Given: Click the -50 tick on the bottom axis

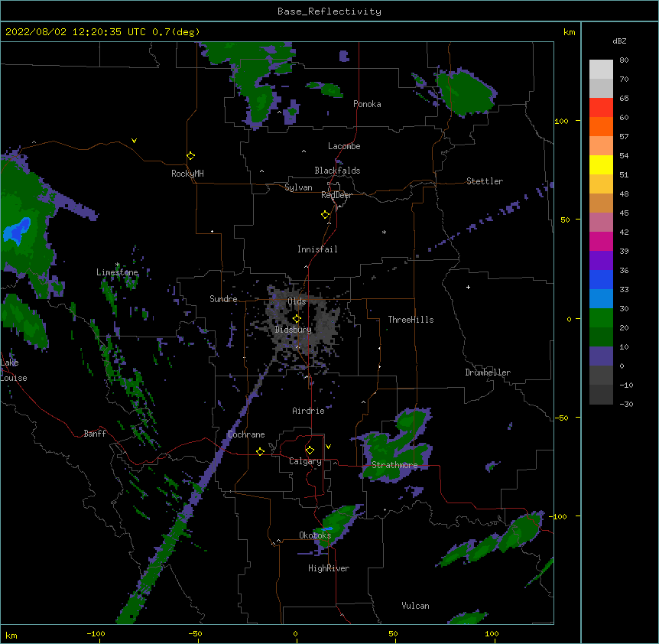Looking at the screenshot, I should [195, 633].
